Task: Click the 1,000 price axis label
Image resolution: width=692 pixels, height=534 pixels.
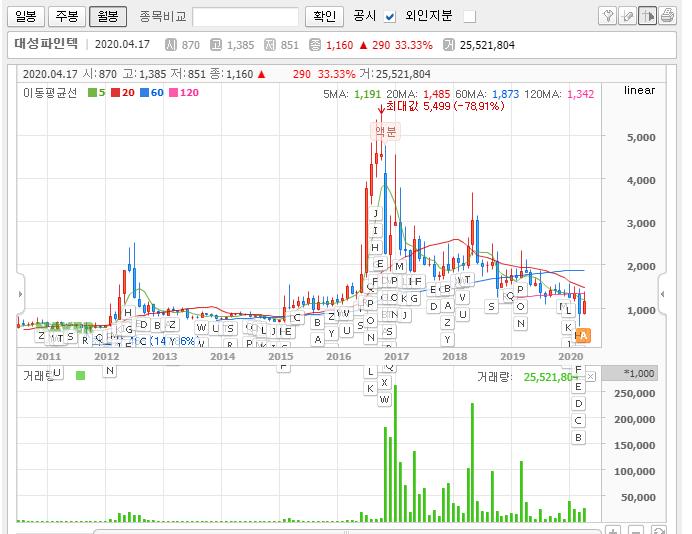Action: coord(641,310)
